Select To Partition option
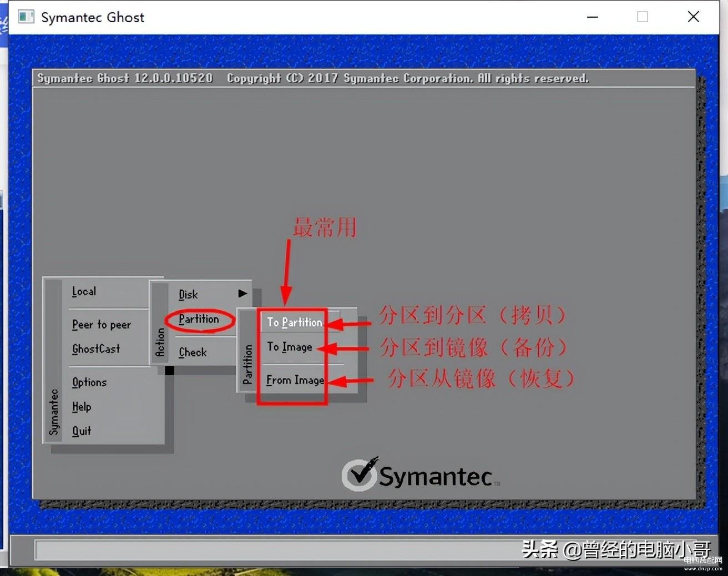The image size is (728, 576). point(295,322)
